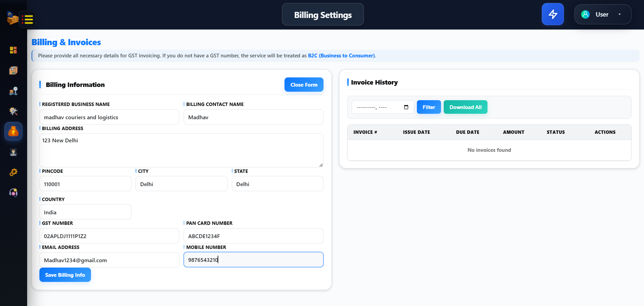
Task: Open the package box icon in sidebar
Action: coord(13,70)
